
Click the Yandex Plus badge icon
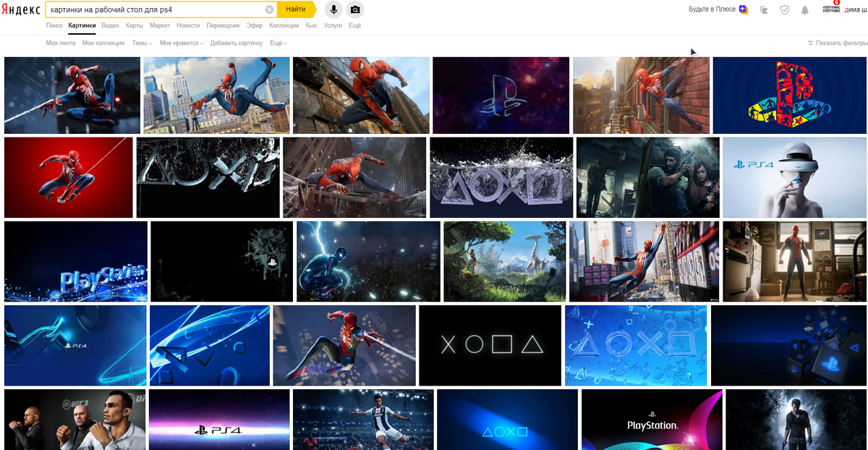pos(743,9)
